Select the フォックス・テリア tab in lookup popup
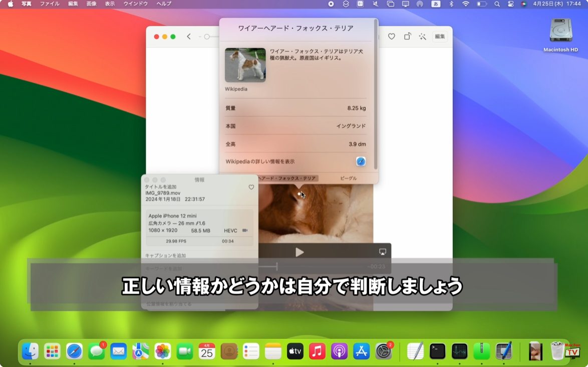The height and width of the screenshot is (367, 588). (287, 178)
